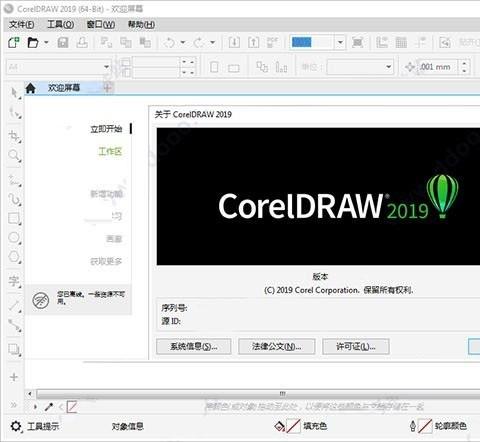Select the Rectangle tool
480x442 pixels.
[14, 218]
